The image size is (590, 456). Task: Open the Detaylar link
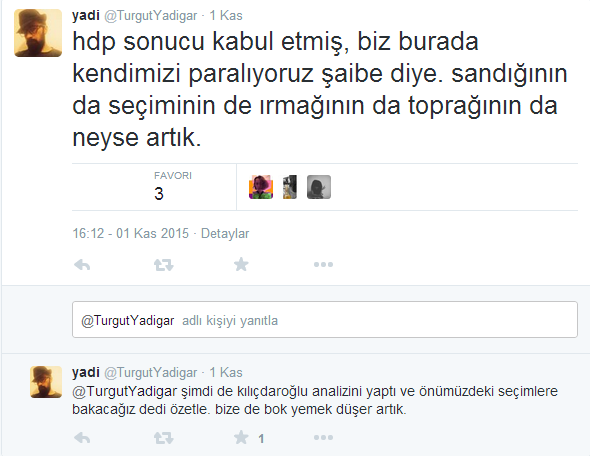tap(225, 233)
